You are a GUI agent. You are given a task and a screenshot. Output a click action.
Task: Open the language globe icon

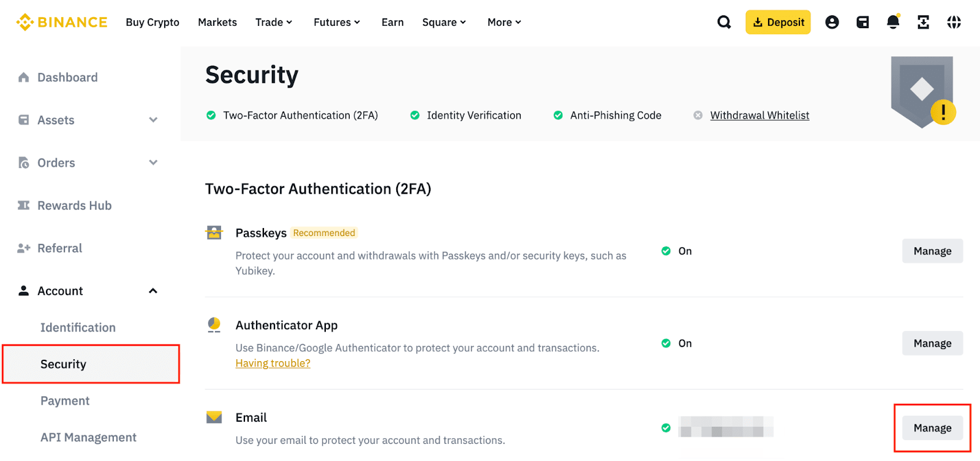click(954, 22)
